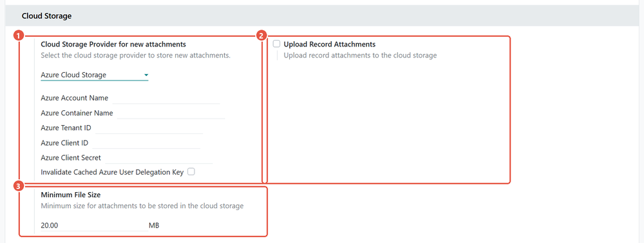Click the Azure Account Name field
The width and height of the screenshot is (644, 243).
click(x=166, y=98)
